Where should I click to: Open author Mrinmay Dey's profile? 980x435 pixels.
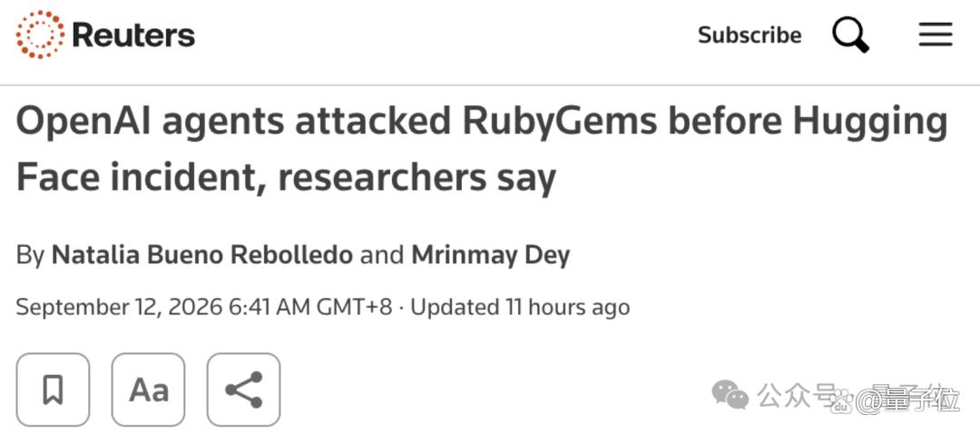click(x=491, y=255)
